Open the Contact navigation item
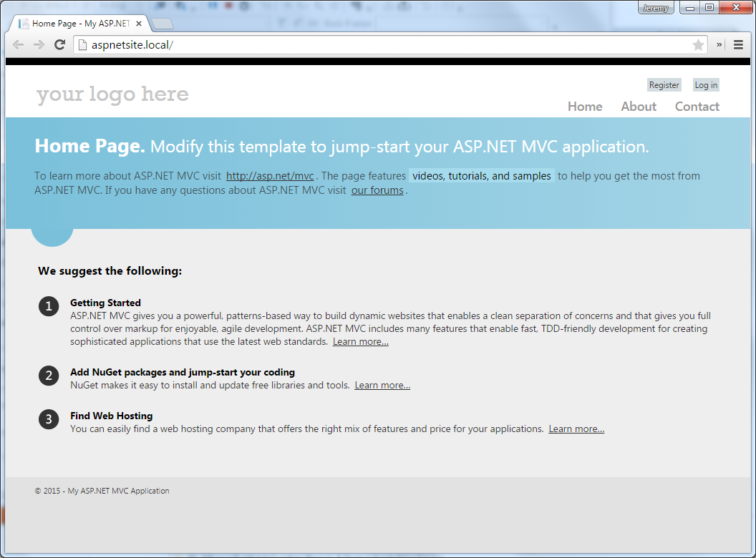Screen dimensions: 756x558 coord(697,107)
